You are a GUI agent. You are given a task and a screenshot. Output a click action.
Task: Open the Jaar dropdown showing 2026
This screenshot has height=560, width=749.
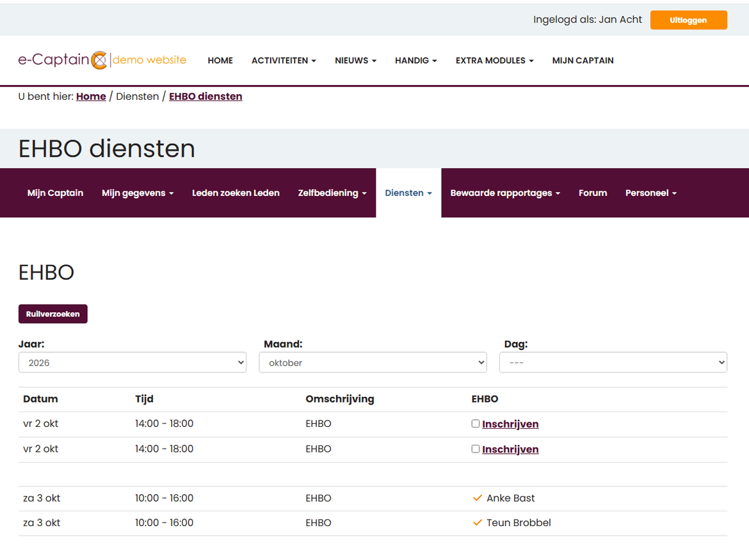click(x=133, y=362)
